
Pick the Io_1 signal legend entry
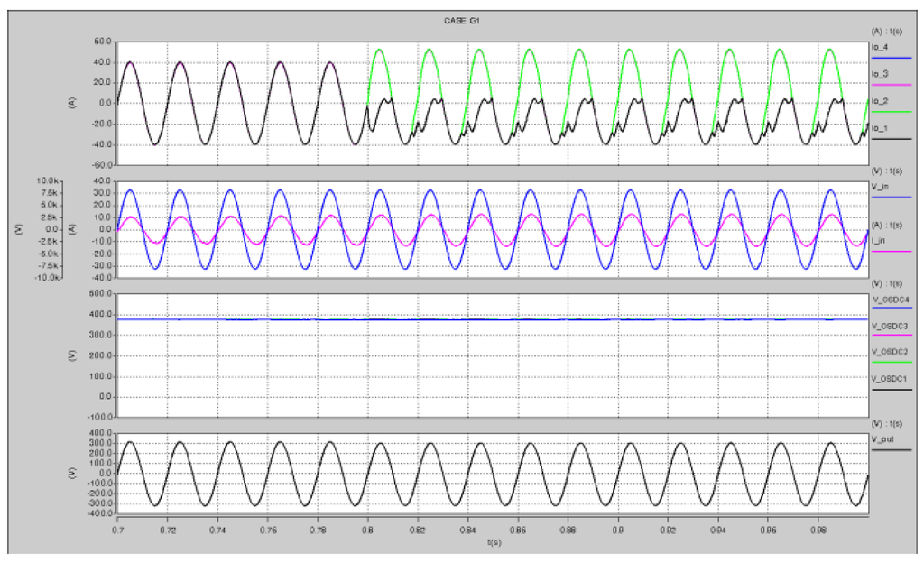878,128
